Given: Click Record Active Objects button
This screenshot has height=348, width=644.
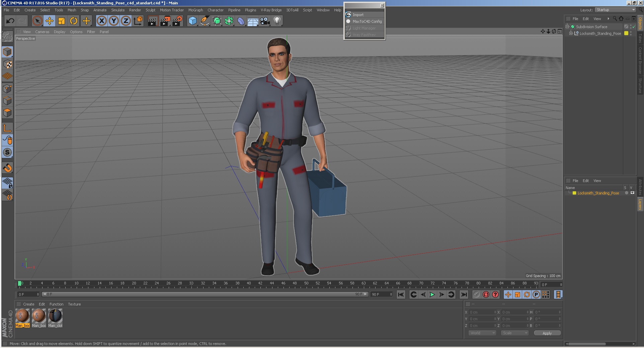Looking at the screenshot, I should pyautogui.click(x=477, y=294).
